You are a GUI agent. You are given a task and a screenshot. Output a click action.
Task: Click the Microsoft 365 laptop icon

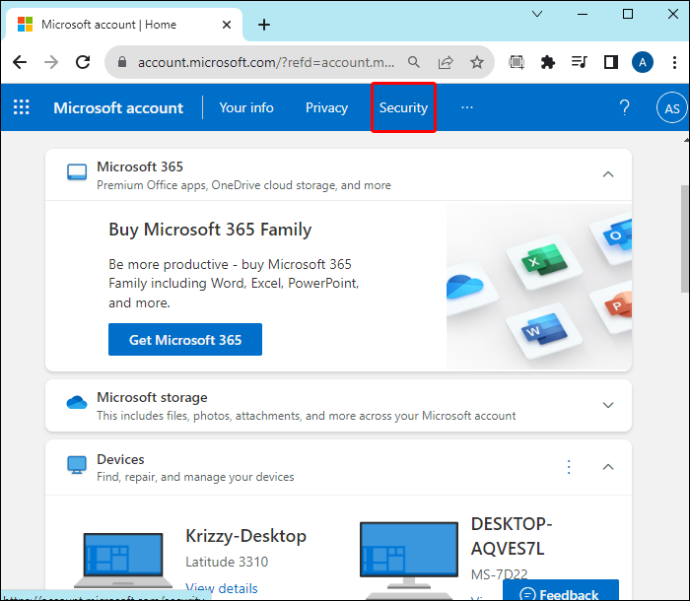[x=77, y=172]
